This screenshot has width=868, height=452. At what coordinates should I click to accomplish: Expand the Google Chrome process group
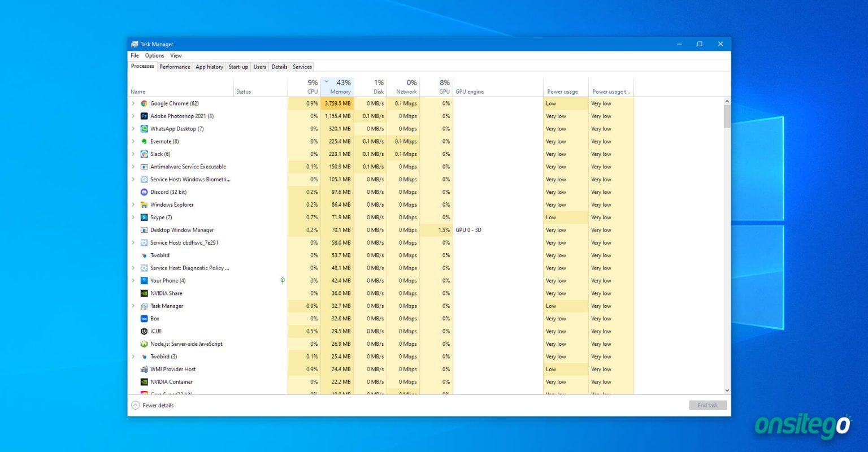pos(133,103)
